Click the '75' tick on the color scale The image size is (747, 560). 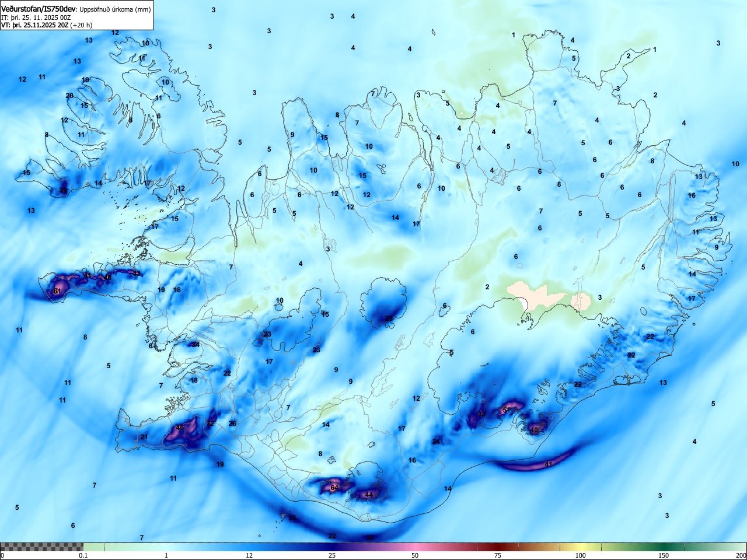pyautogui.click(x=498, y=555)
